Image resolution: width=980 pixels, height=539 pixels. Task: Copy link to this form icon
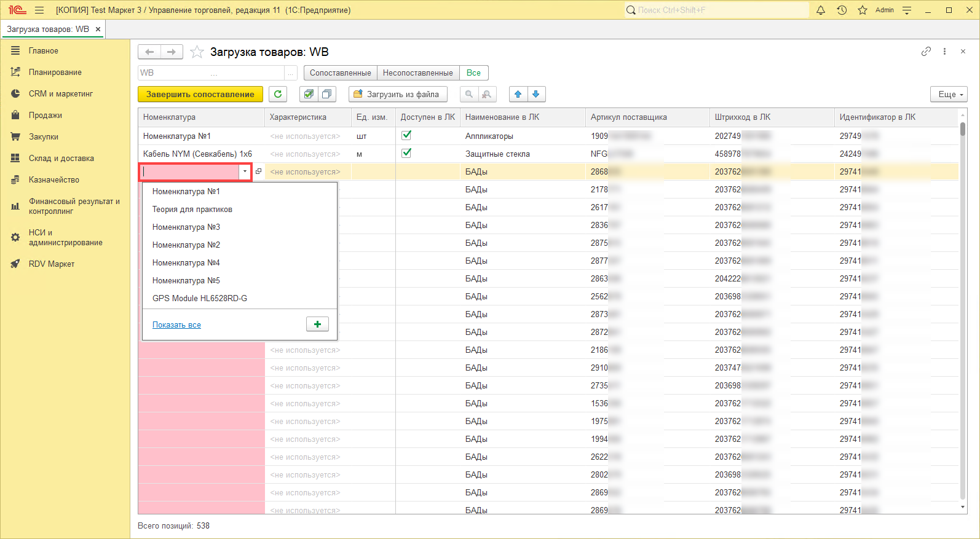point(926,52)
